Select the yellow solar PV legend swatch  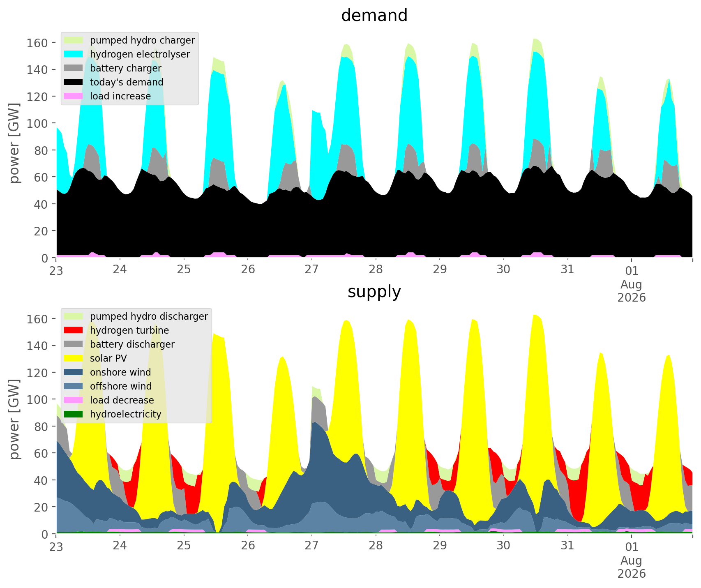[74, 358]
